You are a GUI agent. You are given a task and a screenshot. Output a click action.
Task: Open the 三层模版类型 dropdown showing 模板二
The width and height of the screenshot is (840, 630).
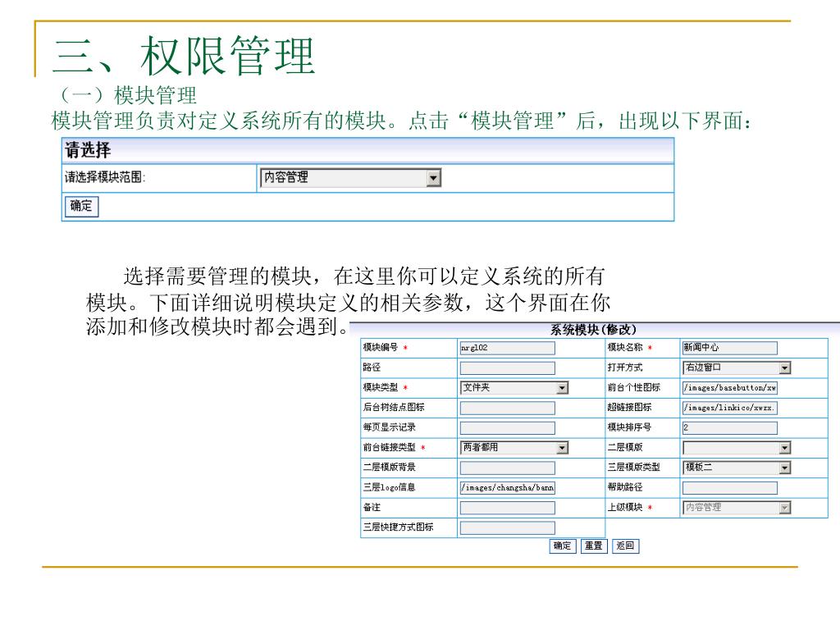pyautogui.click(x=737, y=468)
